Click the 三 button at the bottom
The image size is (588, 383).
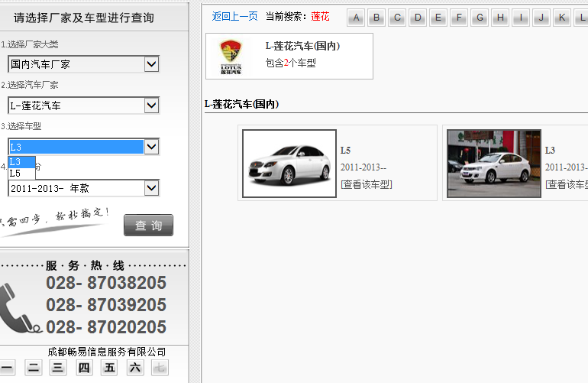click(58, 368)
